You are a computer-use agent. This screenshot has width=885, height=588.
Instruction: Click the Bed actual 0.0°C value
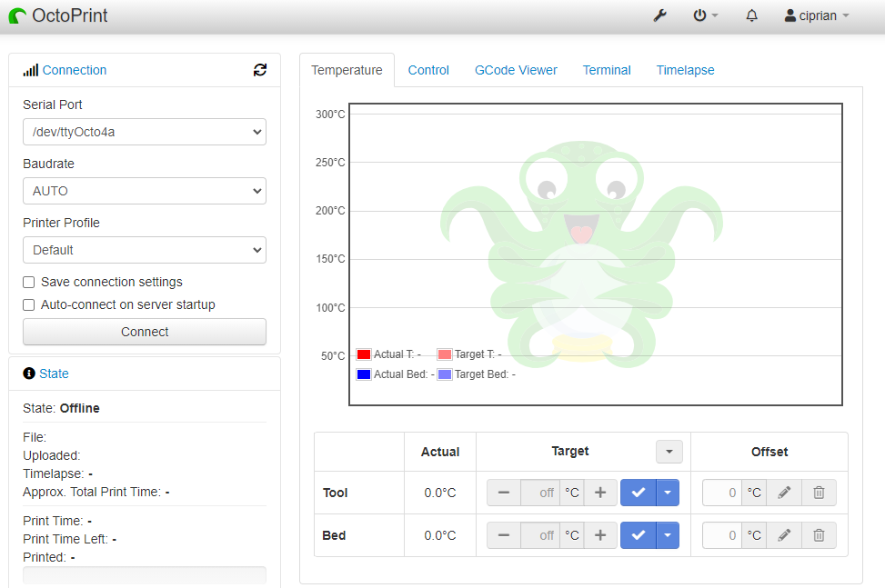tap(440, 535)
